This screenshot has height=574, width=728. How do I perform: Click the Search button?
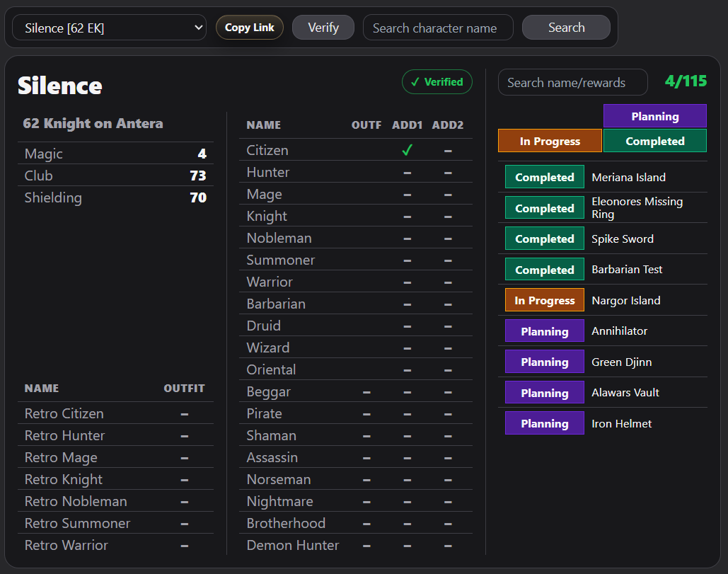point(566,28)
